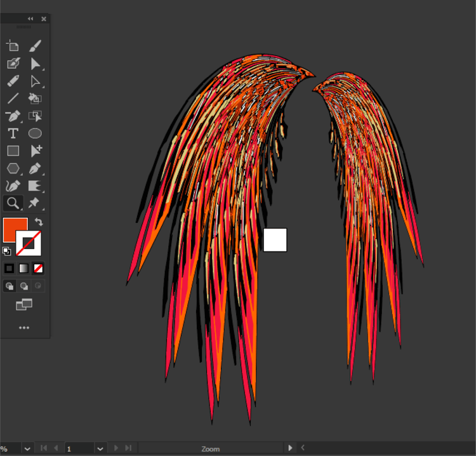Open the artboard number dropdown
The height and width of the screenshot is (456, 476).
point(100,449)
